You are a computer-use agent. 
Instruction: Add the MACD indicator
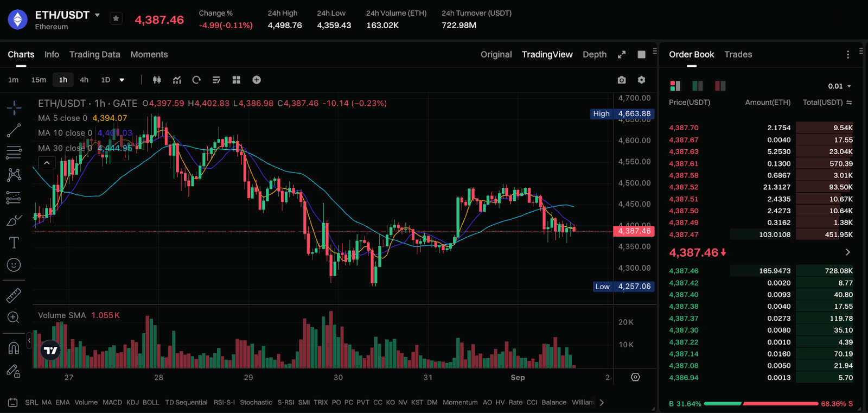[112, 403]
